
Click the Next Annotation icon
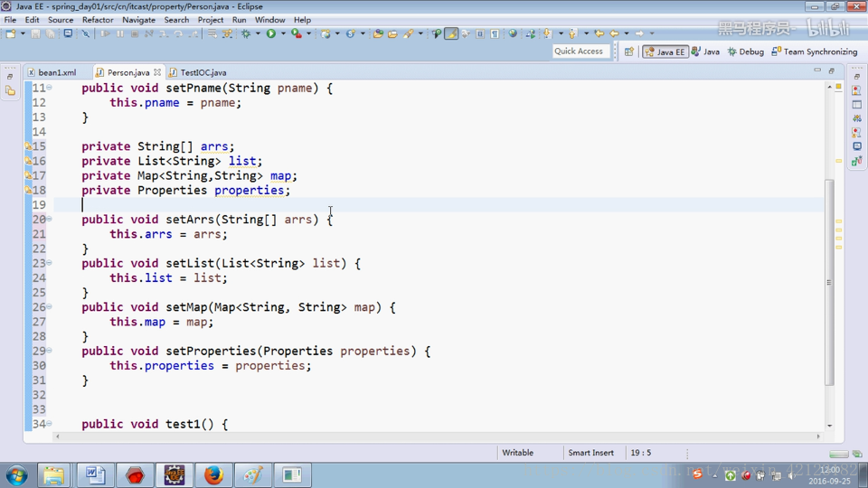click(x=548, y=34)
